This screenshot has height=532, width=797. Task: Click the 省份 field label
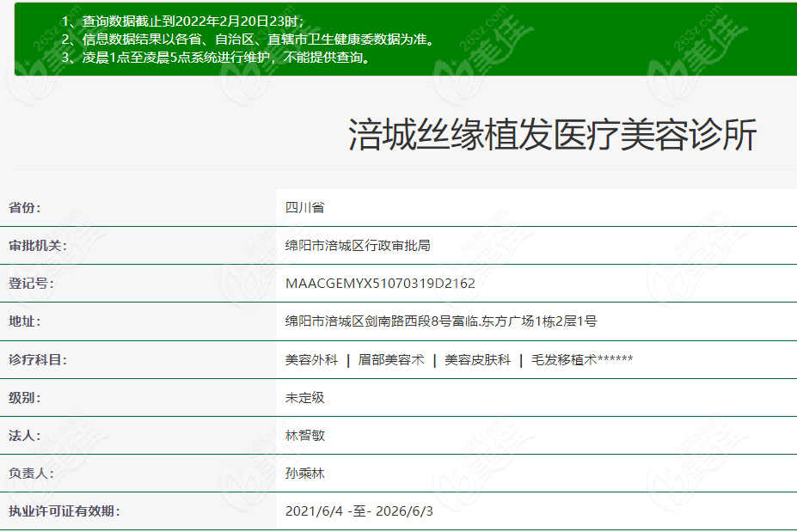(x=24, y=207)
